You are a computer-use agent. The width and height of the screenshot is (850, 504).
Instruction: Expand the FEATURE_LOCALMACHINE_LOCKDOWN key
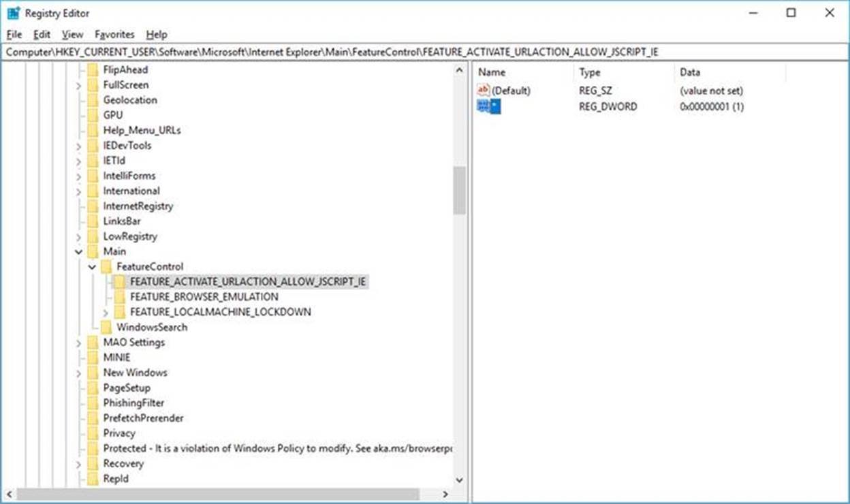click(106, 312)
